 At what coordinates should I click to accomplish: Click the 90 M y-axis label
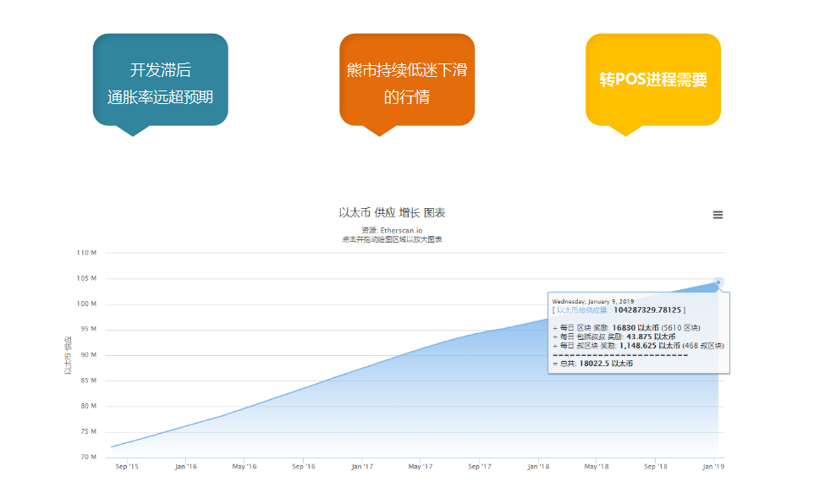[89, 355]
